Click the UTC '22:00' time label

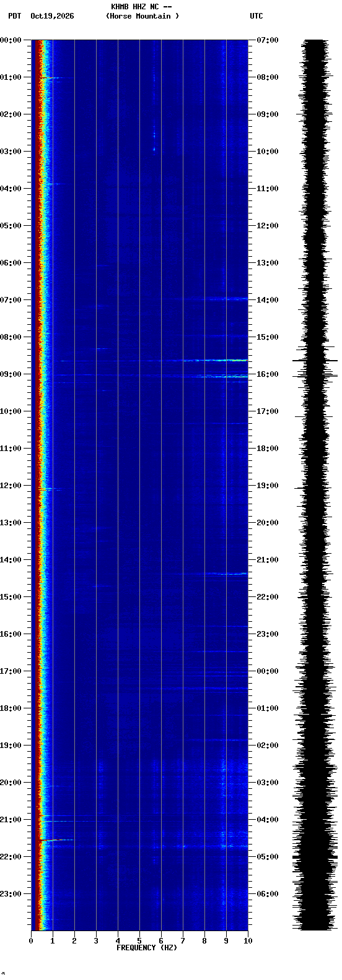click(268, 597)
